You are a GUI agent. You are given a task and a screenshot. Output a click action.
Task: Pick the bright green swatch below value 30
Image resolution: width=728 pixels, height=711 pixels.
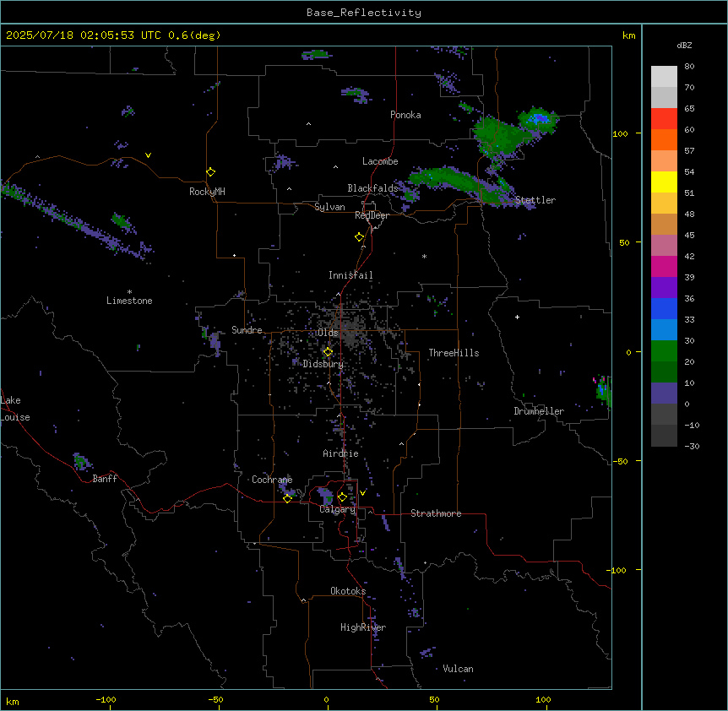[x=664, y=351]
